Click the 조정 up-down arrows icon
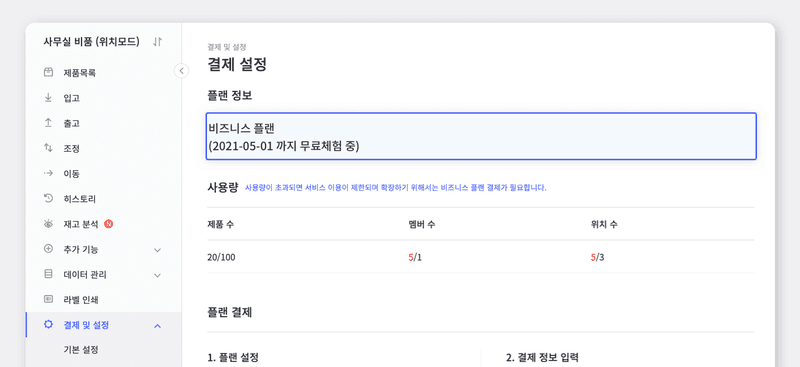Image resolution: width=800 pixels, height=367 pixels. pos(48,148)
